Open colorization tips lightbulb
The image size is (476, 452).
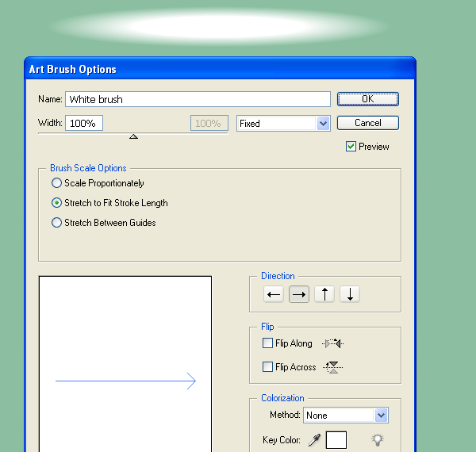pos(378,440)
